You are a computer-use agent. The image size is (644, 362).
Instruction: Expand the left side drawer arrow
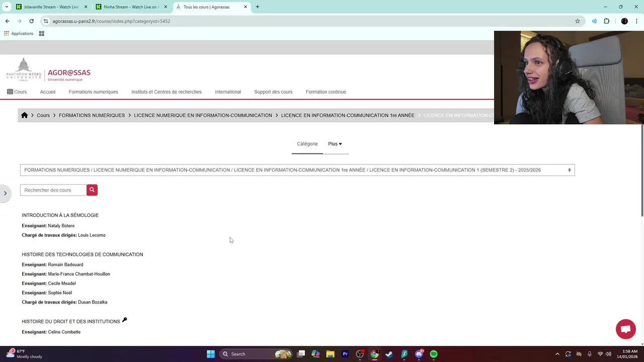[5, 193]
